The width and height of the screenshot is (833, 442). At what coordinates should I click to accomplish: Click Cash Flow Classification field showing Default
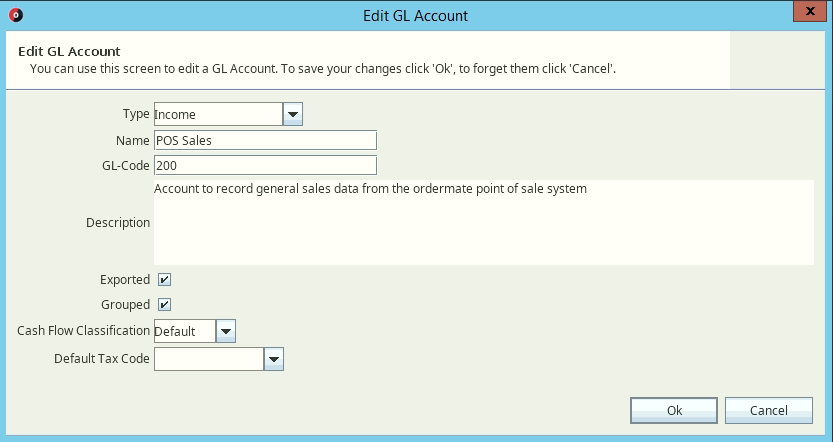(x=185, y=331)
